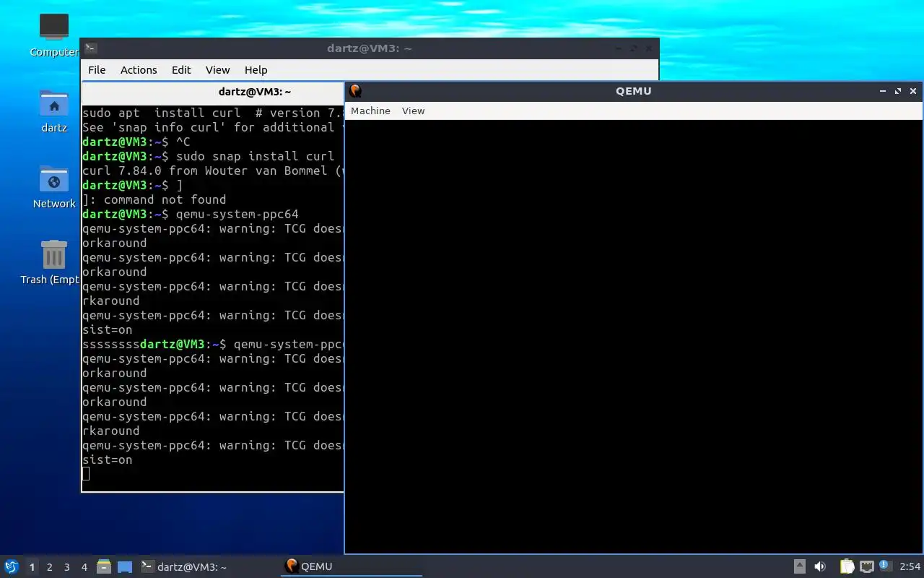The height and width of the screenshot is (578, 924).
Task: Open the Network desktop icon
Action: tap(54, 186)
